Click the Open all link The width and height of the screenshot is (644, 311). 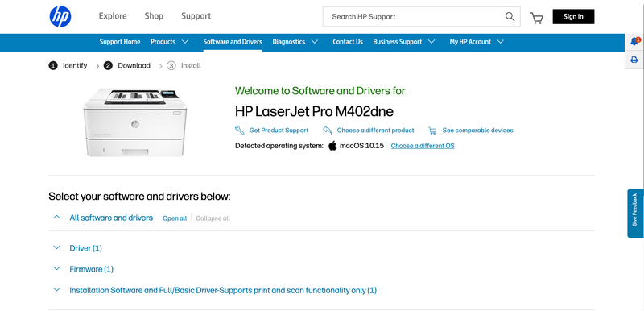tap(175, 218)
